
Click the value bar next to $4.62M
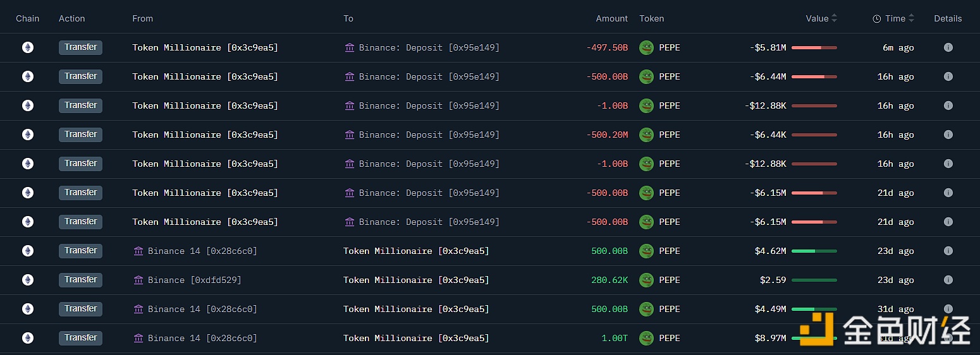coord(814,251)
